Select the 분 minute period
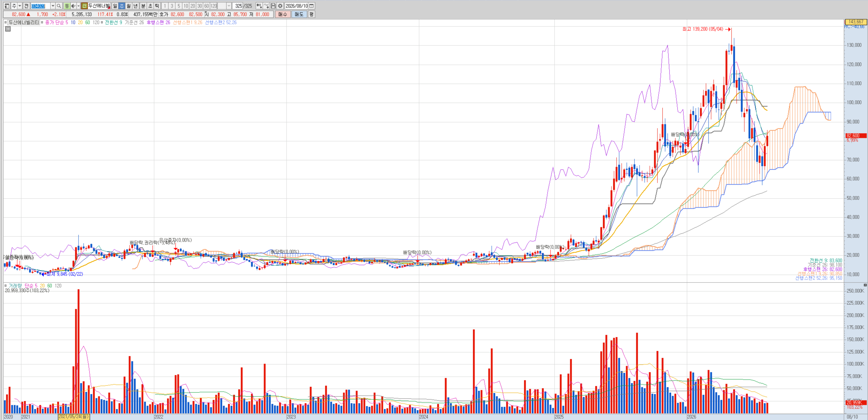Viewport: 868px width, 420px height. coord(143,6)
